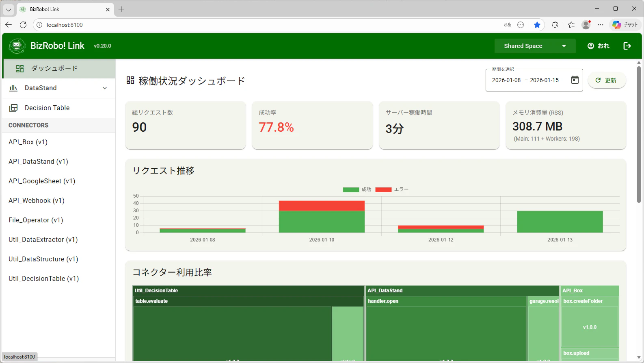Select ダッシュボード in sidebar
This screenshot has width=644, height=363.
59,68
